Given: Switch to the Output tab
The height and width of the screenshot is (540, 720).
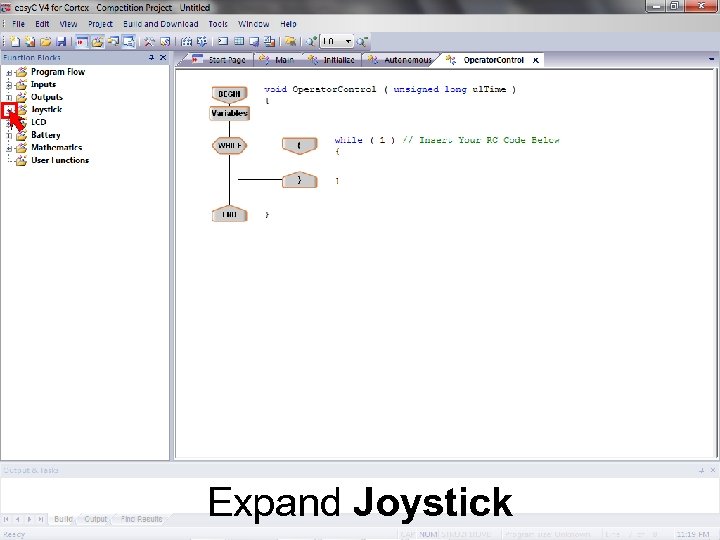Looking at the screenshot, I should [x=96, y=519].
